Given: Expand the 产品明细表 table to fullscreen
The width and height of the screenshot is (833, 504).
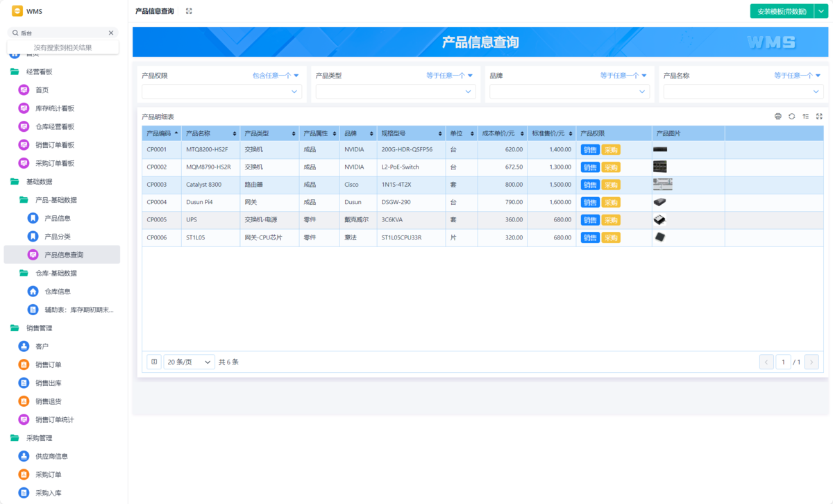Looking at the screenshot, I should click(819, 117).
